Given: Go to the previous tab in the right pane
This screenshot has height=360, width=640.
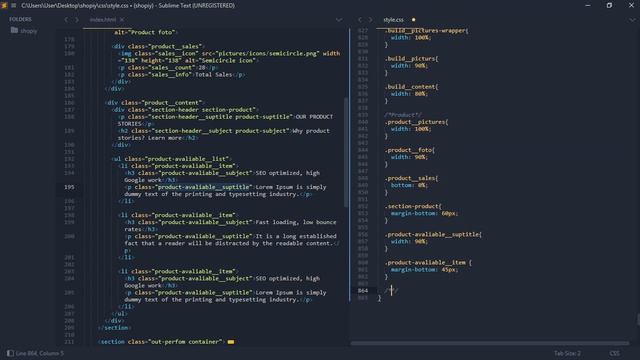Looking at the screenshot, I should click(360, 20).
